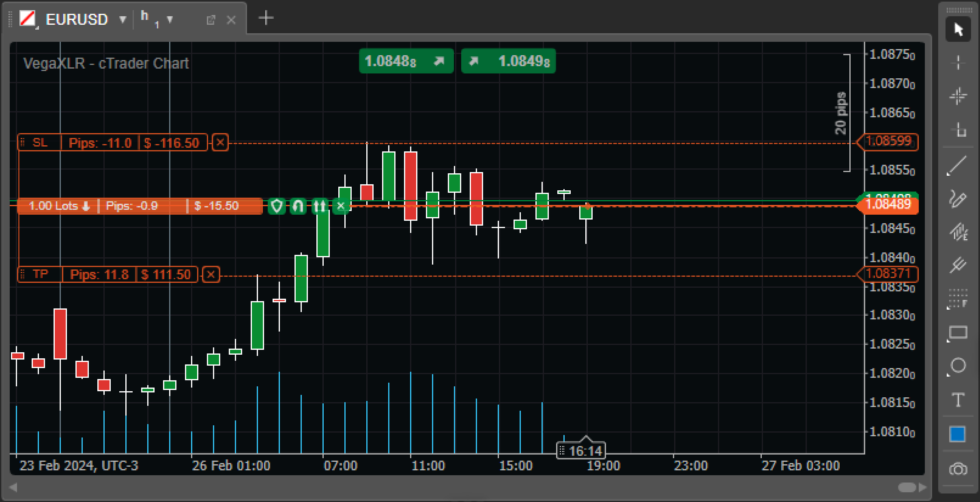Add a new chart tab
This screenshot has height=502, width=980.
click(x=266, y=18)
